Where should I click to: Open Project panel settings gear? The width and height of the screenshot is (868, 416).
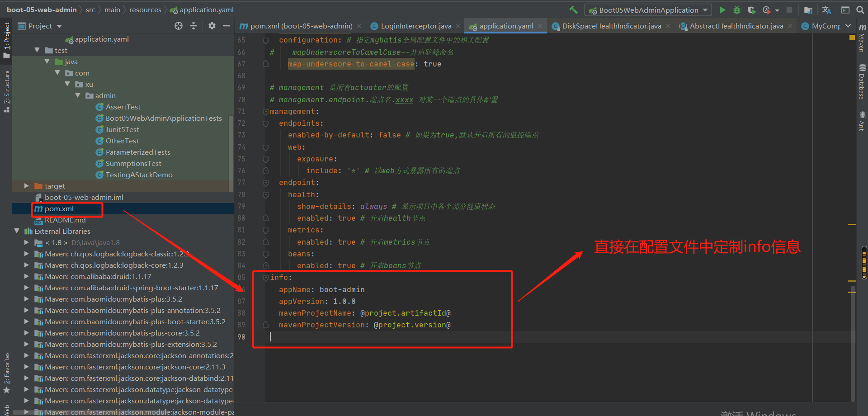(x=212, y=26)
